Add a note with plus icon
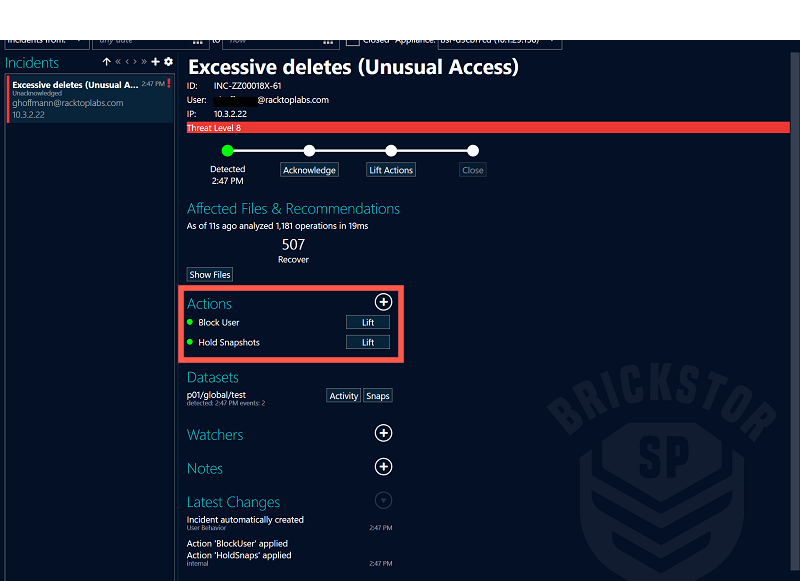 coord(383,467)
